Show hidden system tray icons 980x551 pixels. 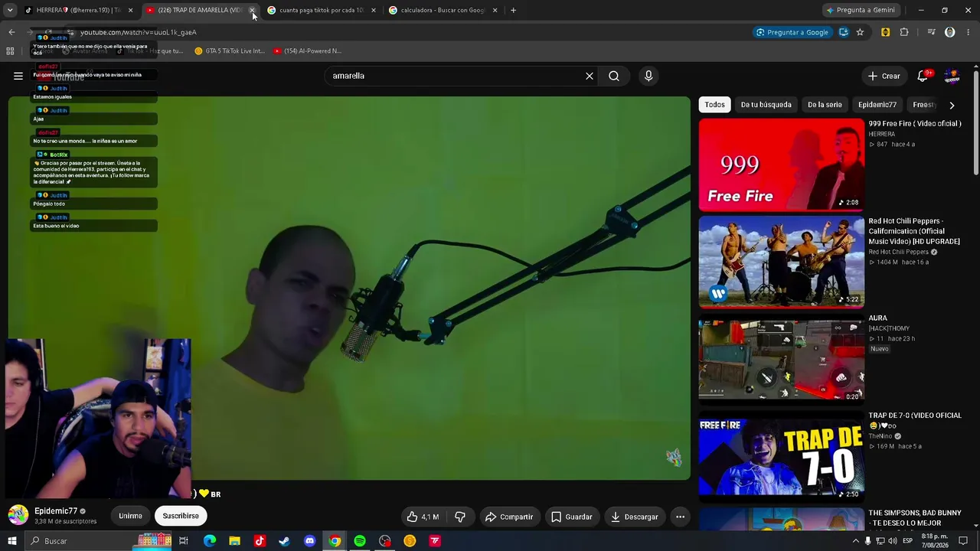[x=856, y=541]
